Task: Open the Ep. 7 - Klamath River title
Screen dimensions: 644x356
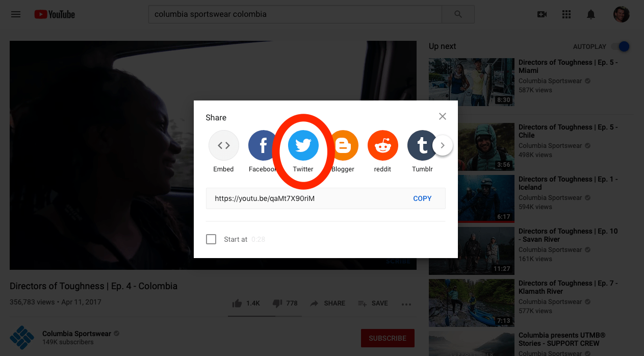Action: [569, 287]
